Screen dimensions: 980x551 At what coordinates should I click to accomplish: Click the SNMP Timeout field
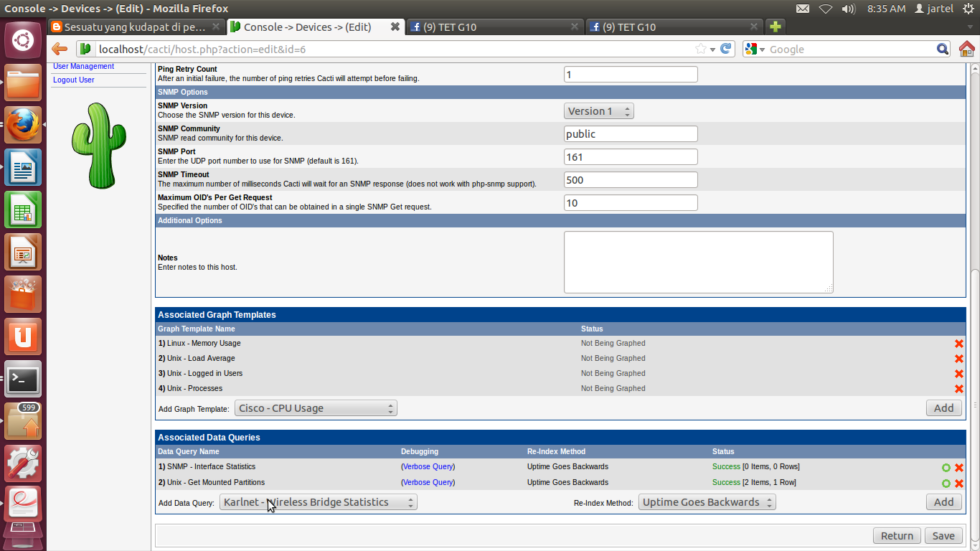[631, 180]
